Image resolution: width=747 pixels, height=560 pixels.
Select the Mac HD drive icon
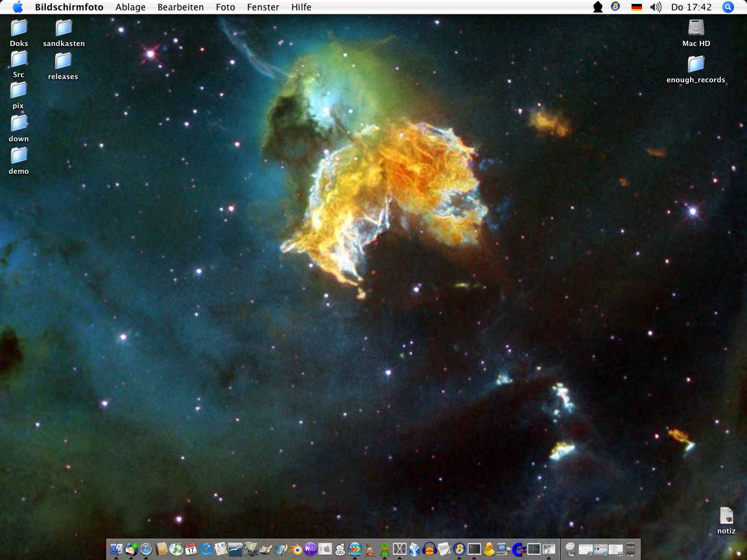[696, 28]
